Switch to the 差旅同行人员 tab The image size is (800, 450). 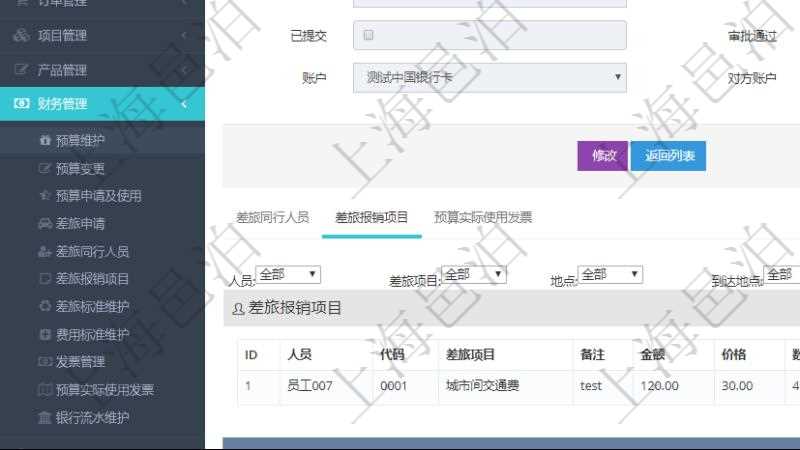(272, 217)
